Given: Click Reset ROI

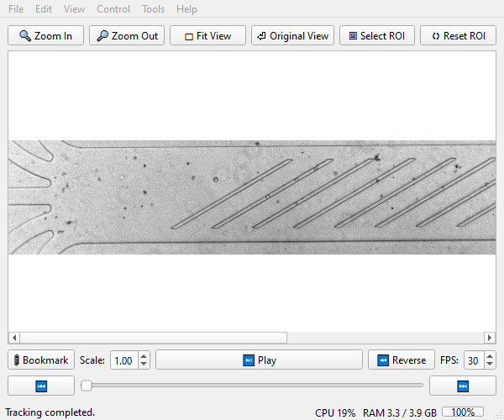Looking at the screenshot, I should 458,35.
